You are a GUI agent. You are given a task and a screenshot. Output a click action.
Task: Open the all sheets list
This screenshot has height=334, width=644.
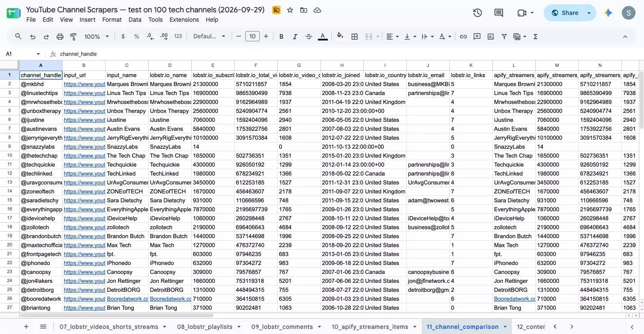[43, 327]
